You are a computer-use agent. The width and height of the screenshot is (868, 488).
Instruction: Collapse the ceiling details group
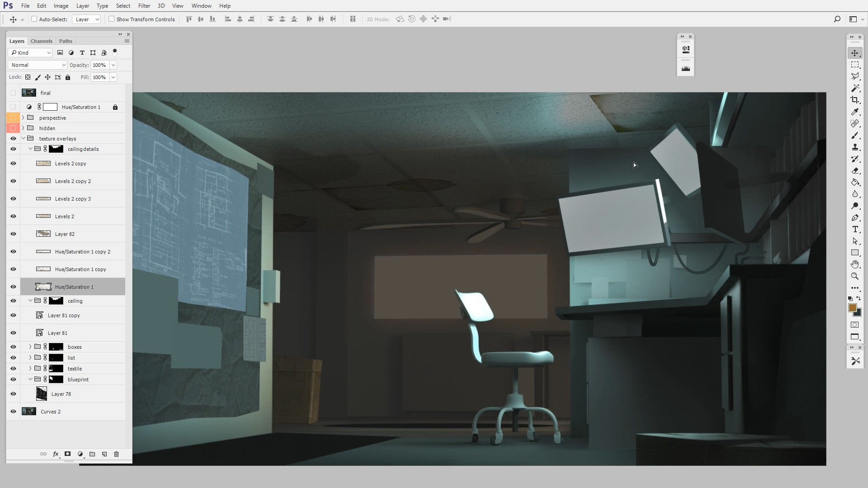pyautogui.click(x=30, y=148)
